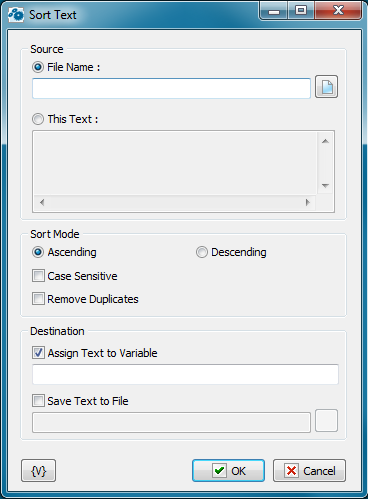Confirm with the OK button
The width and height of the screenshot is (368, 499).
tap(228, 471)
